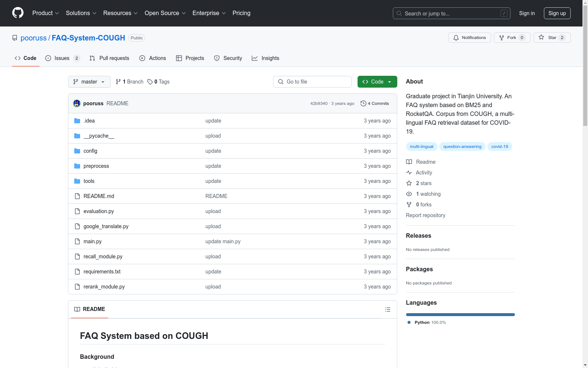
Task: Open the FAQ-System-COUGH repository link
Action: [88, 38]
